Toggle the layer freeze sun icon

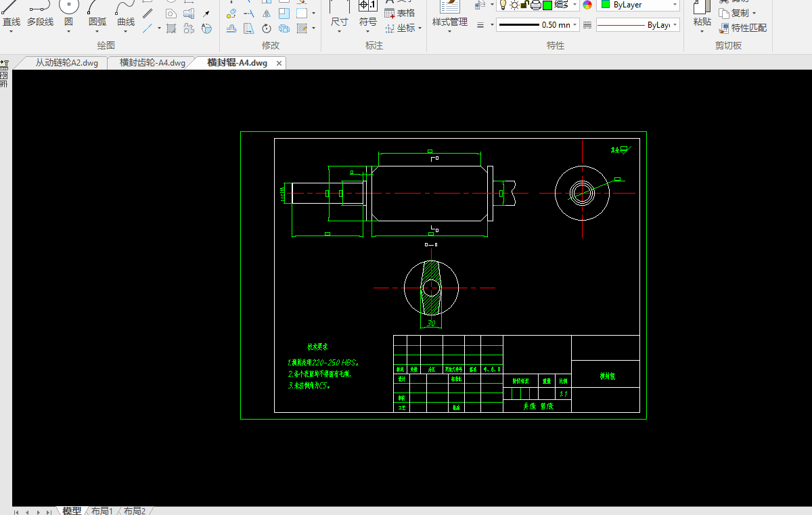(x=514, y=5)
